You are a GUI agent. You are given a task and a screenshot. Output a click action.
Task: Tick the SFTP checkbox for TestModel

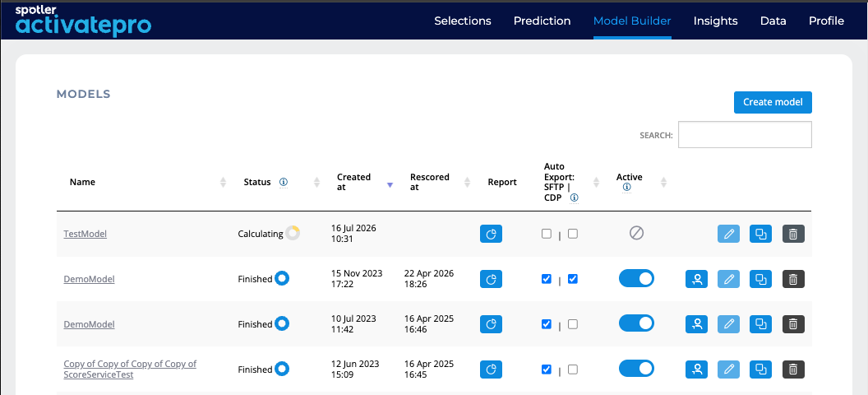click(547, 234)
